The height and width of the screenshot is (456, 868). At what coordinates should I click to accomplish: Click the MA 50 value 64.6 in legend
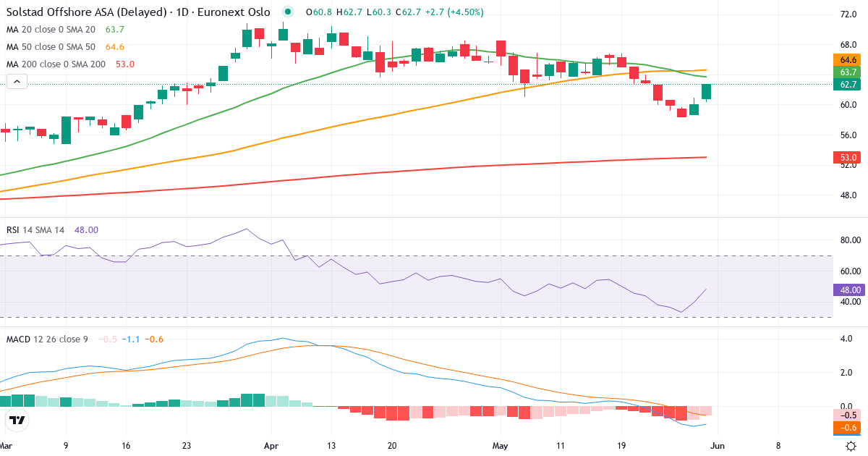pos(115,46)
